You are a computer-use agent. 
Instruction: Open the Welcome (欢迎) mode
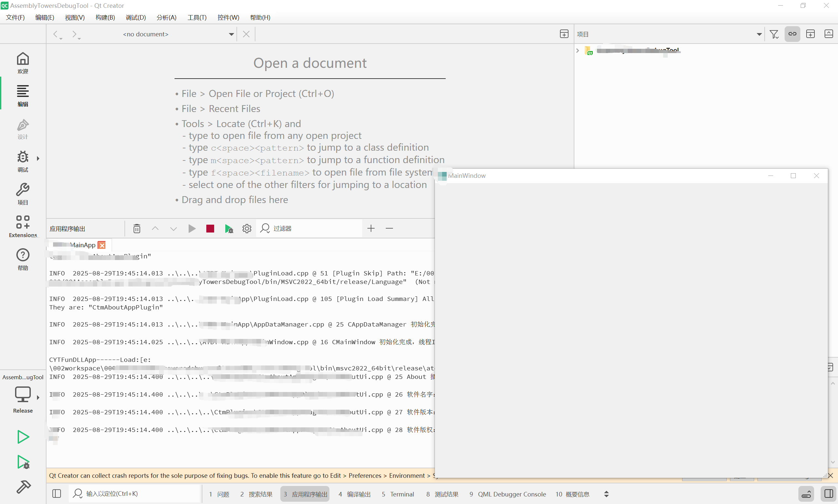23,63
